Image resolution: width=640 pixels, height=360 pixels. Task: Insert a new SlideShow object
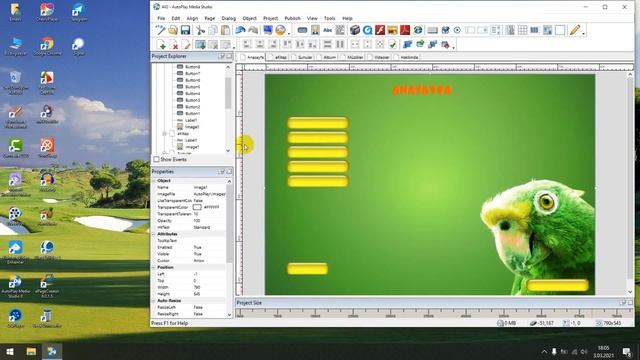[x=392, y=30]
